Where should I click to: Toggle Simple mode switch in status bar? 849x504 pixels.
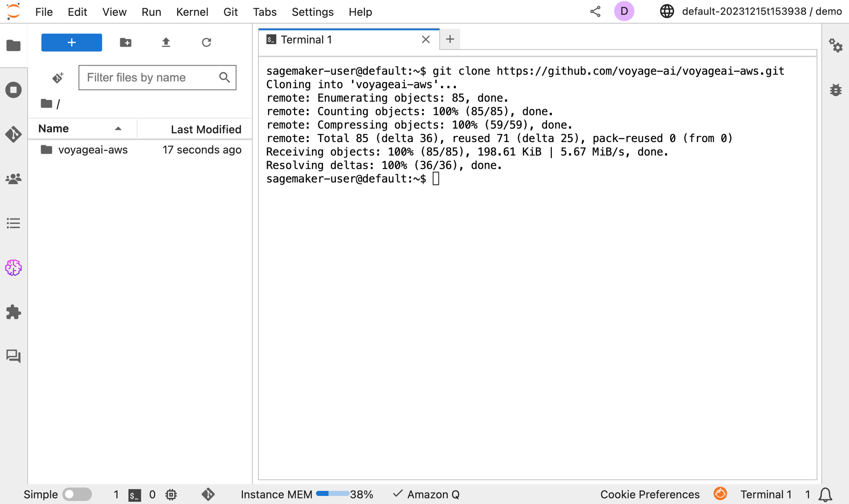coord(75,494)
